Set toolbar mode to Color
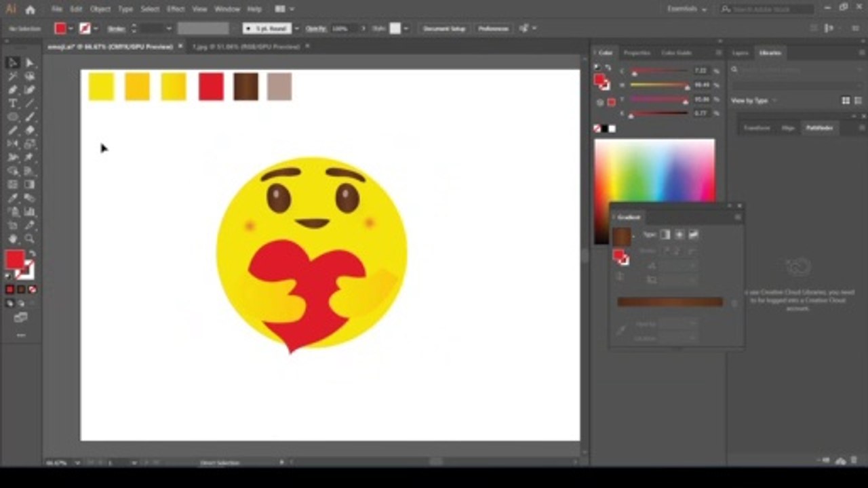Screen dimensions: 868x488 10,289
